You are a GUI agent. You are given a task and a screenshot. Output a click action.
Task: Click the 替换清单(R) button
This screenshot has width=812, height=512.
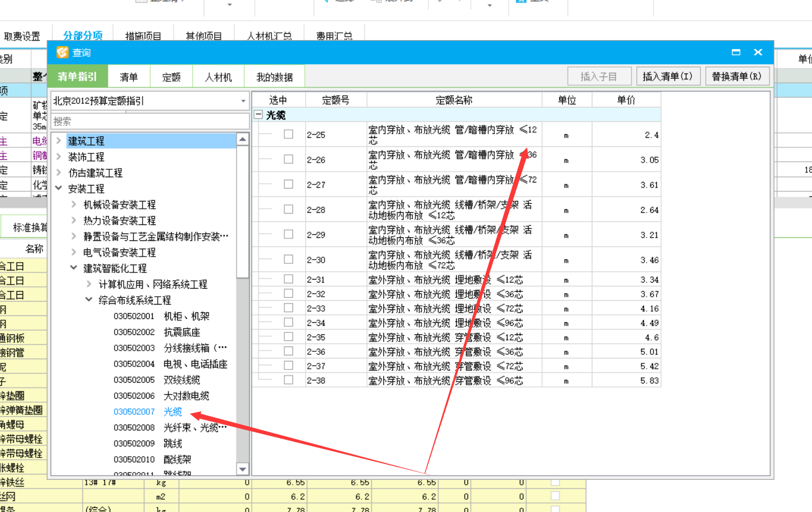737,76
